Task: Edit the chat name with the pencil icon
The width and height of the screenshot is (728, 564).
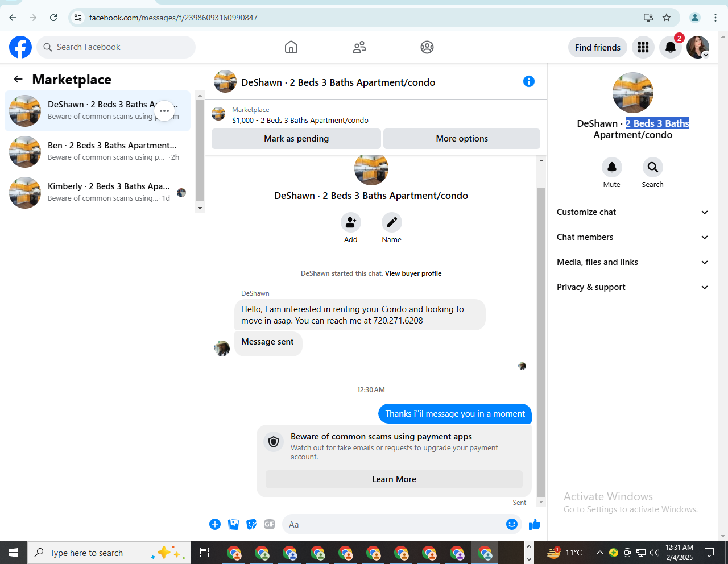Action: [392, 222]
